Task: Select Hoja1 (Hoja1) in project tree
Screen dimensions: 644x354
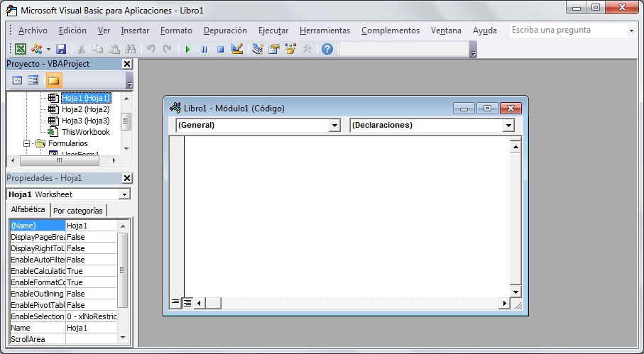Action: (86, 98)
